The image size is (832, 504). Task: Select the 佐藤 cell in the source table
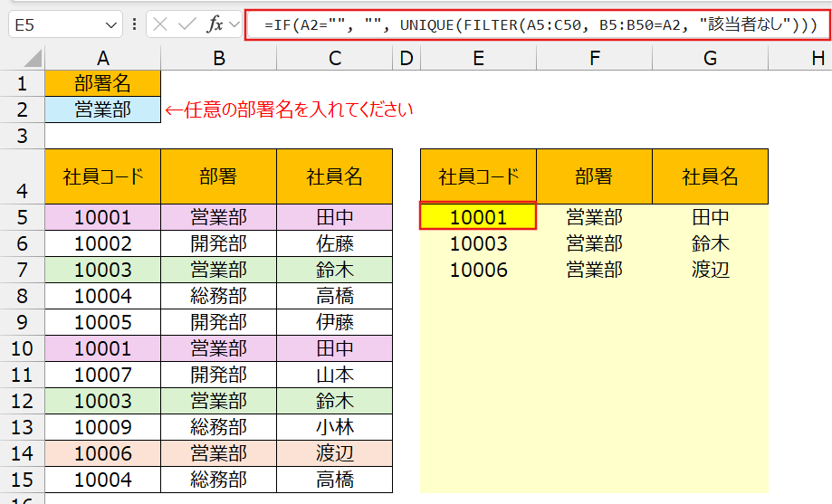click(x=335, y=243)
